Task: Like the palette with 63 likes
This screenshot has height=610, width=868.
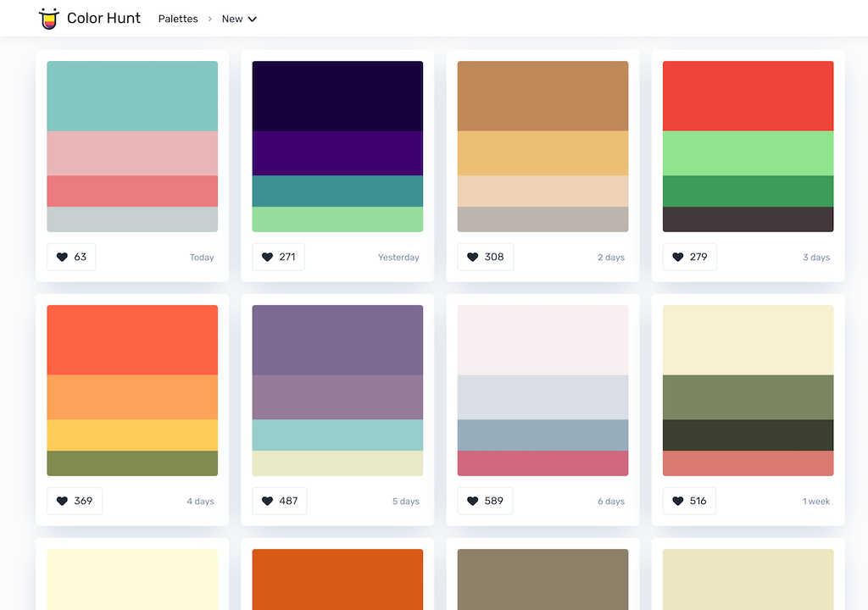Action: coord(71,257)
